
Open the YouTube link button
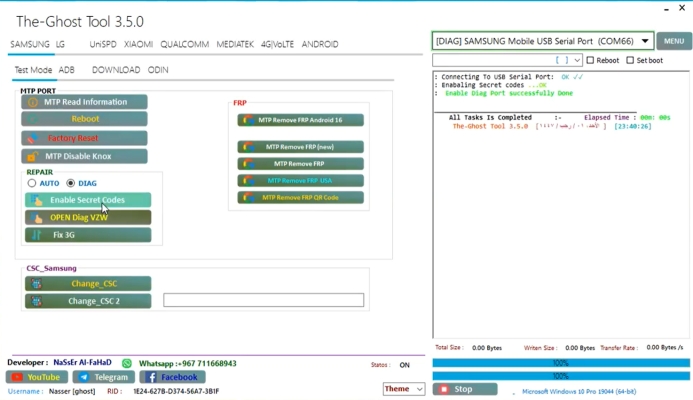coord(37,377)
